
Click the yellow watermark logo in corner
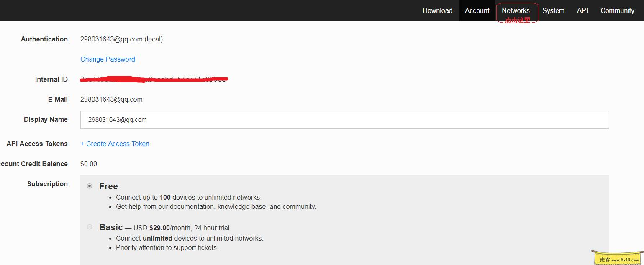pyautogui.click(x=617, y=257)
